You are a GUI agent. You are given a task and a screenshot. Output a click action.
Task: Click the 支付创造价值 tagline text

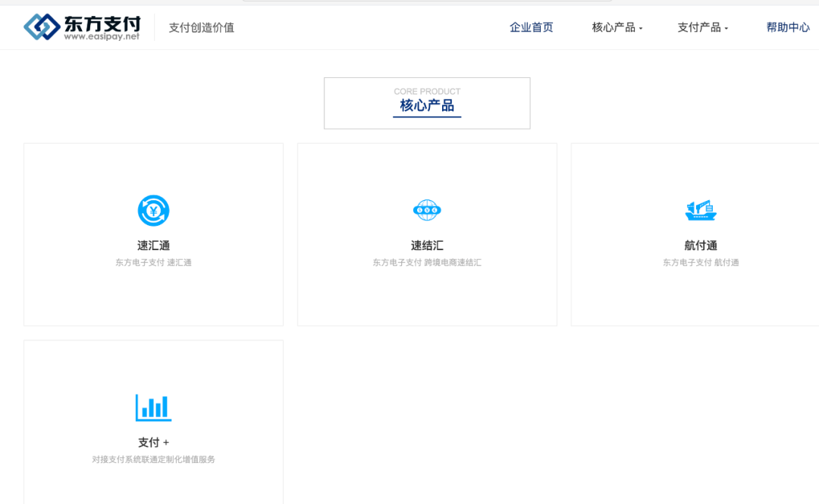(x=201, y=27)
